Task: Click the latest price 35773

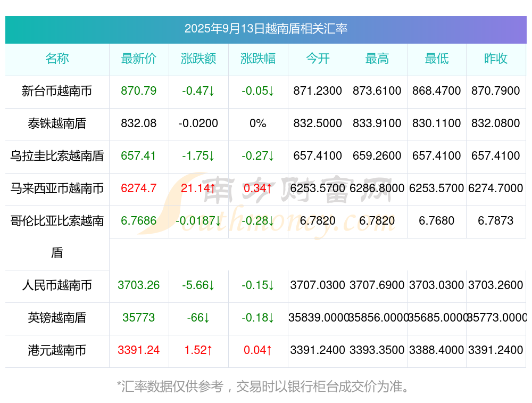Action: pos(139,318)
